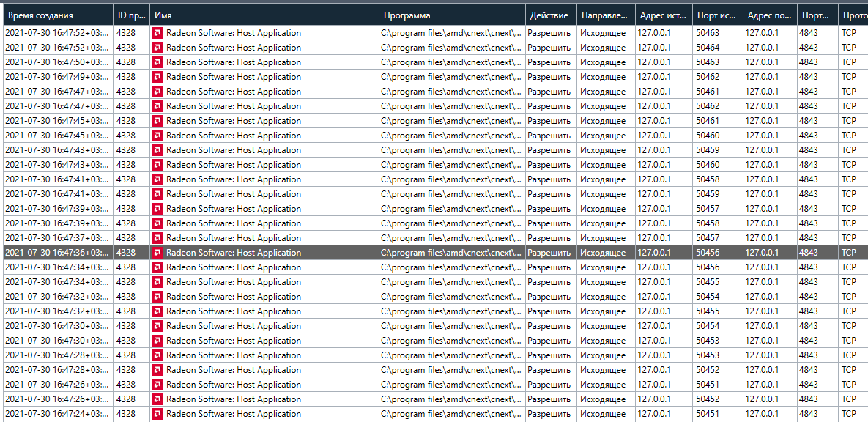Click Radeon icon in 16:47:30 row, port 50454
Screen dimensions: 868x422
(157, 326)
